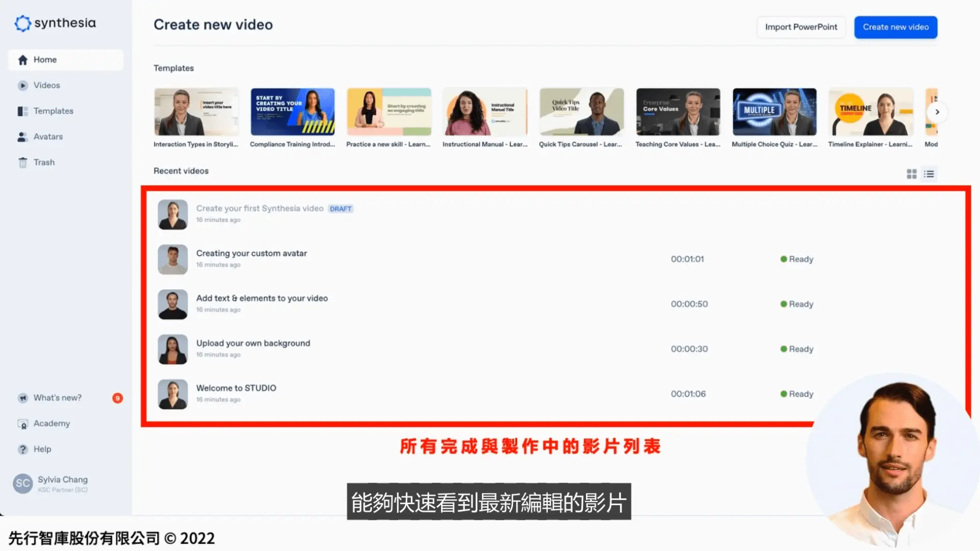Open 'Creating your custom avatar' video
This screenshot has width=980, height=551.
pos(252,253)
